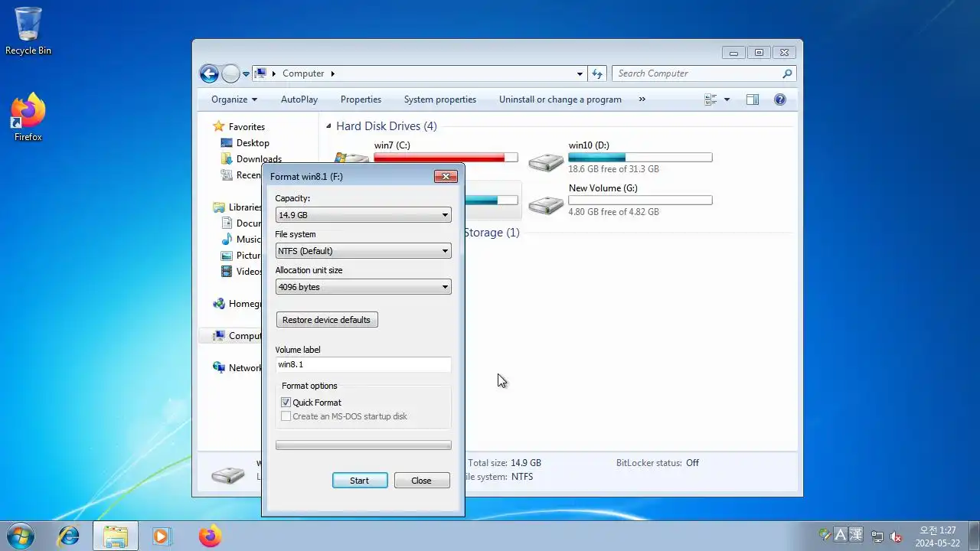Click the taskbar clock showing 1:27
This screenshot has height=551, width=980.
coord(938,536)
